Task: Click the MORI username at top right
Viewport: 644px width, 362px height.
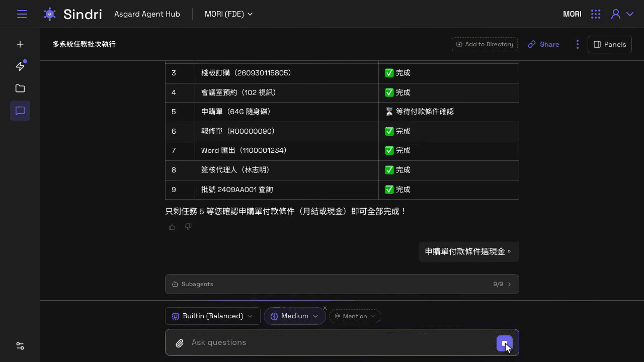Action: coord(572,14)
